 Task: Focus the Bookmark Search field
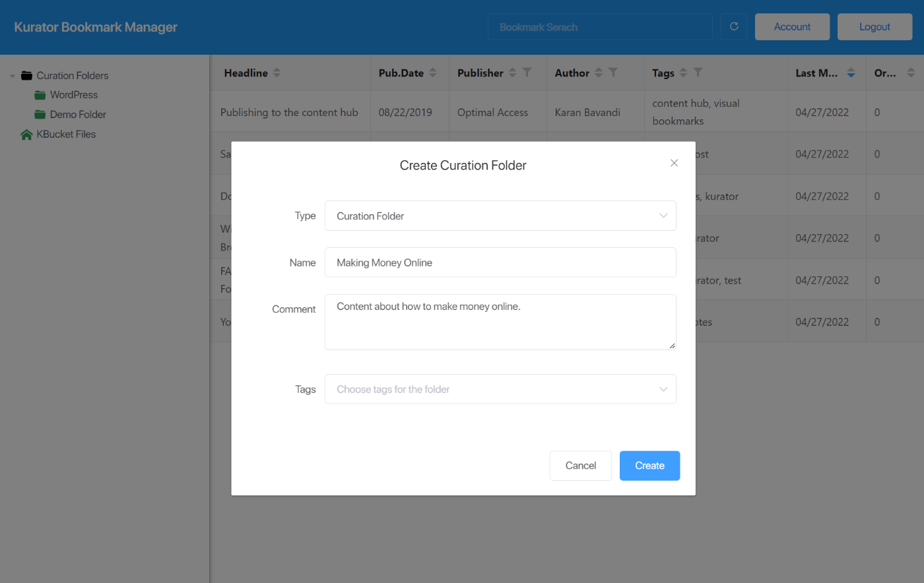(x=600, y=27)
